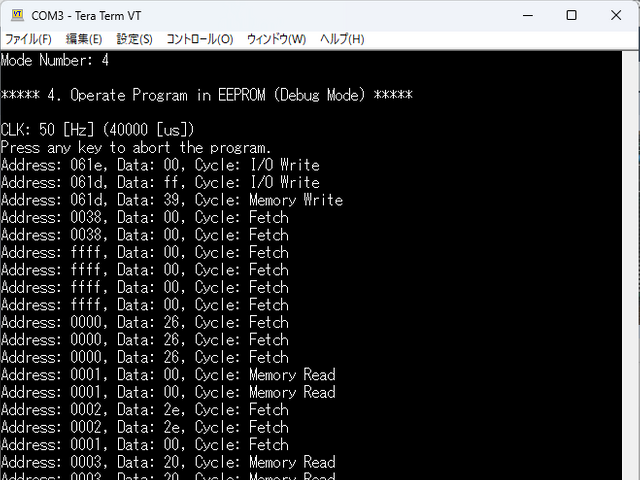Click the Address 061d Data ff line

(160, 182)
